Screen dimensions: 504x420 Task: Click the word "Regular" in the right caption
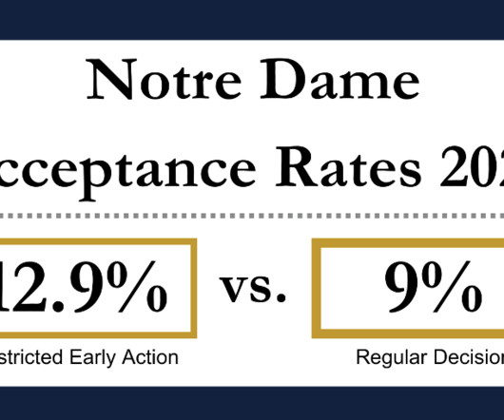[392, 357]
